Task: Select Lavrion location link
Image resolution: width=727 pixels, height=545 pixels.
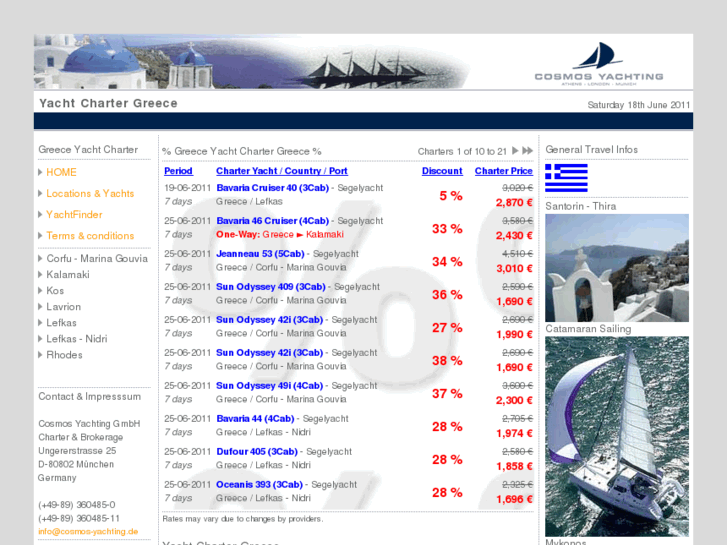Action: (64, 307)
